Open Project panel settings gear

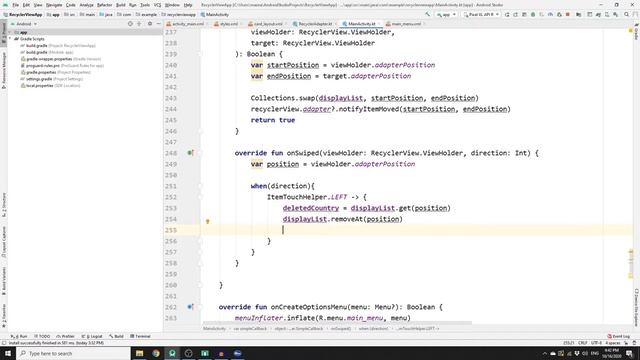click(150, 24)
